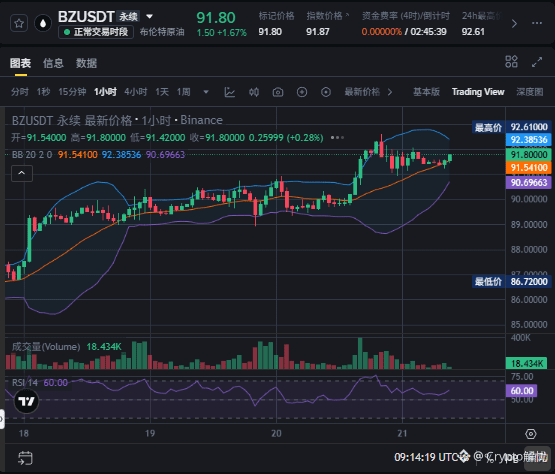Add BZUSDT to favorites with star icon
555x474 pixels.
point(19,23)
